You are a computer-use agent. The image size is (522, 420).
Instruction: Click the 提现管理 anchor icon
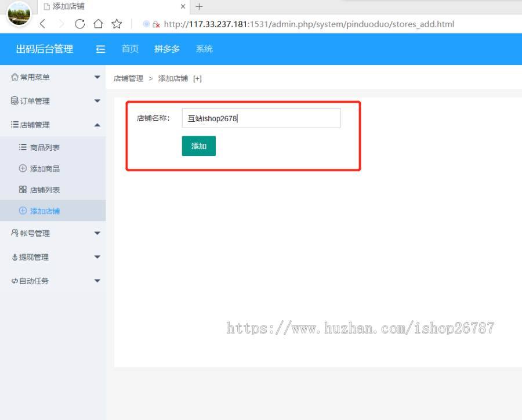(x=14, y=257)
